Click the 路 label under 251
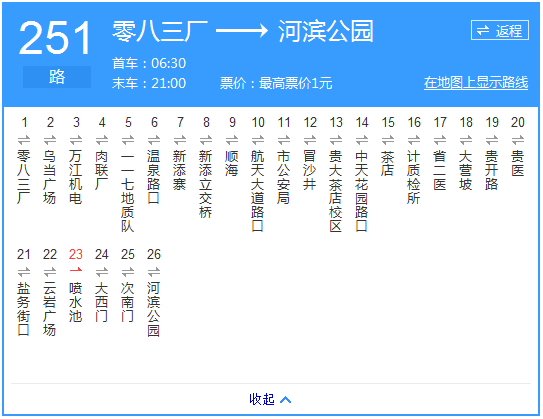The image size is (543, 419). point(57,77)
